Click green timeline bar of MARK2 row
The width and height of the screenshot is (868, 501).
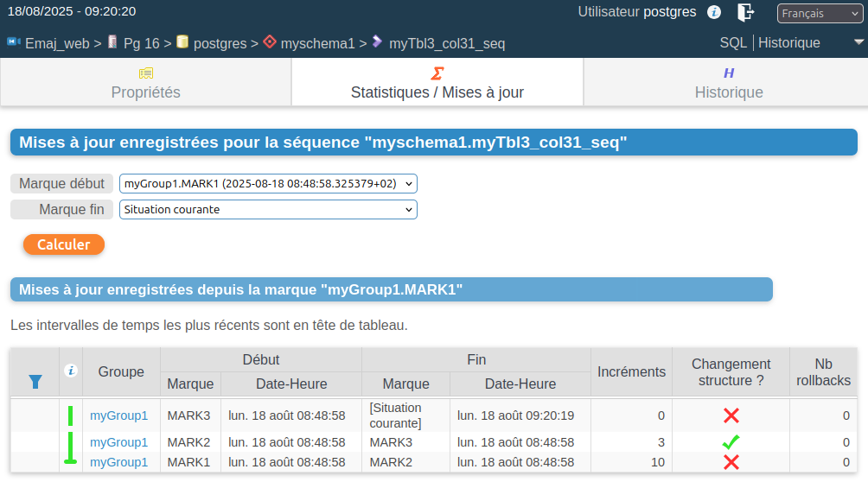coord(70,442)
